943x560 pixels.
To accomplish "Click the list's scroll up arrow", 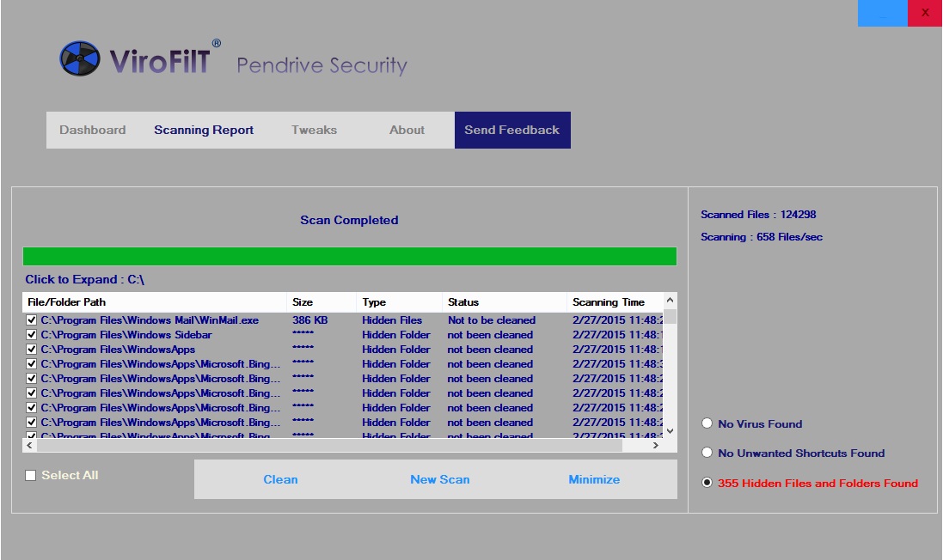I will coord(670,299).
